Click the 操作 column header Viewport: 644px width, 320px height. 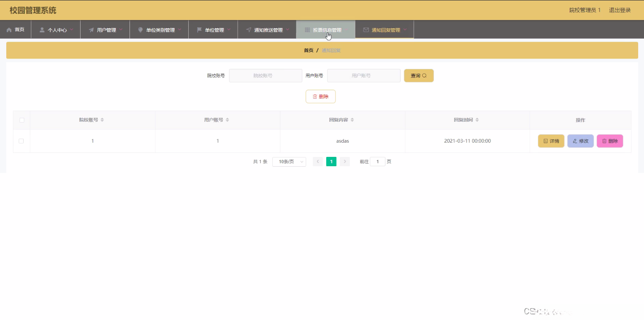click(x=580, y=120)
